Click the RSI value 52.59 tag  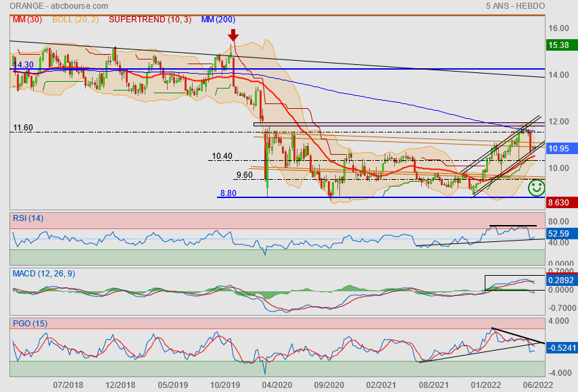point(562,233)
